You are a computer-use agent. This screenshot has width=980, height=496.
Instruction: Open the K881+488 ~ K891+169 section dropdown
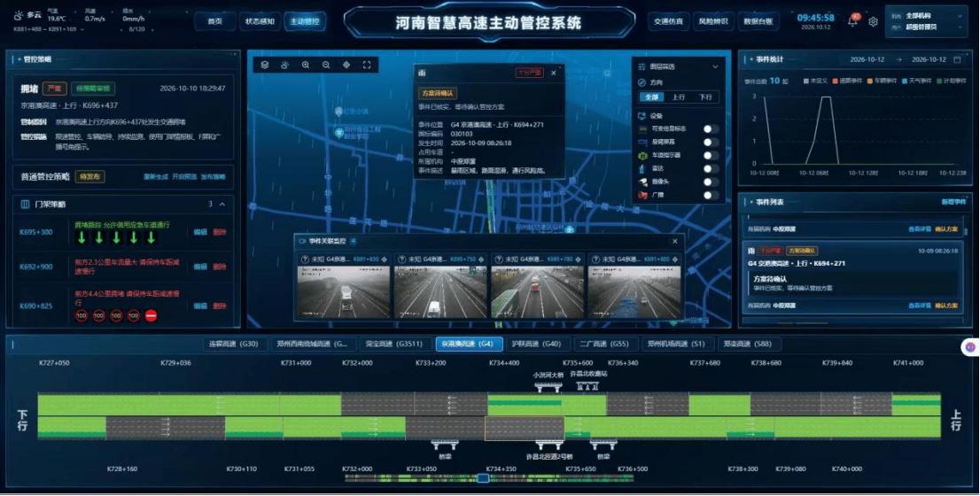coord(48,28)
